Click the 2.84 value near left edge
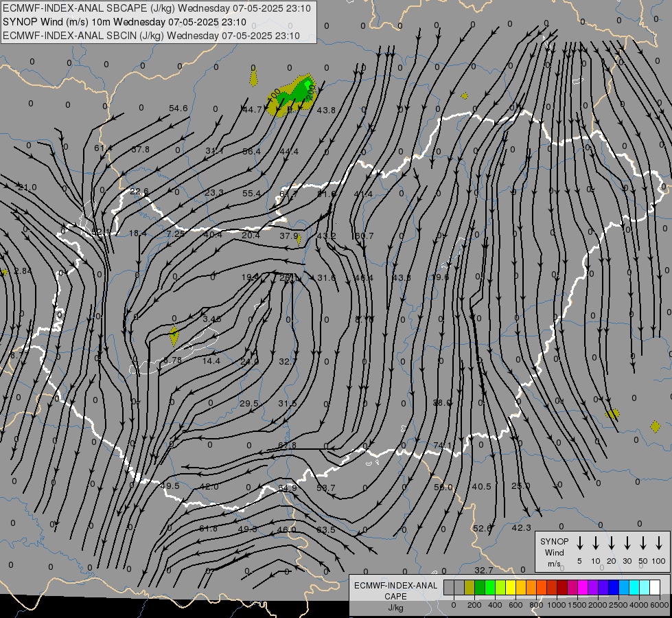 pyautogui.click(x=23, y=271)
